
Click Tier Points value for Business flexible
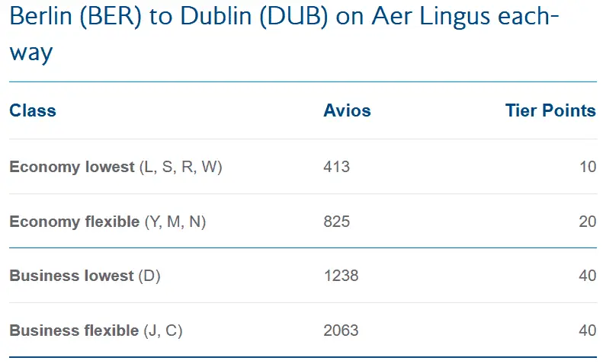(x=587, y=330)
